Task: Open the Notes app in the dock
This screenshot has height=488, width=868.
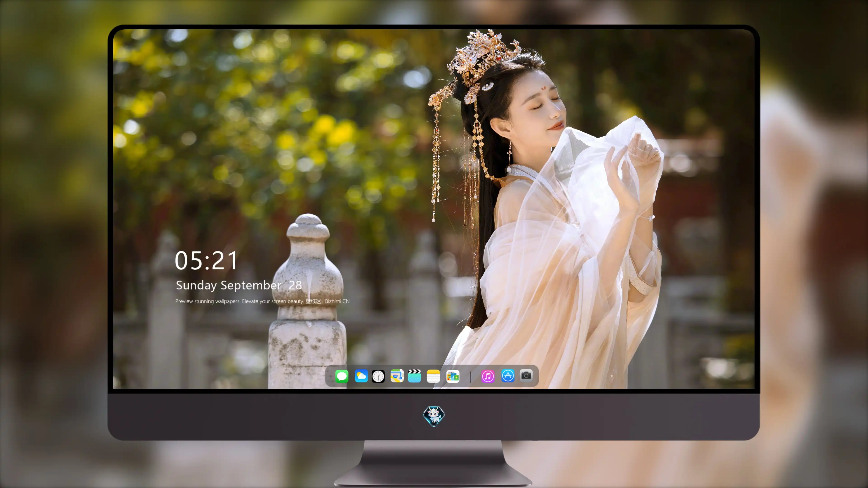Action: tap(433, 376)
